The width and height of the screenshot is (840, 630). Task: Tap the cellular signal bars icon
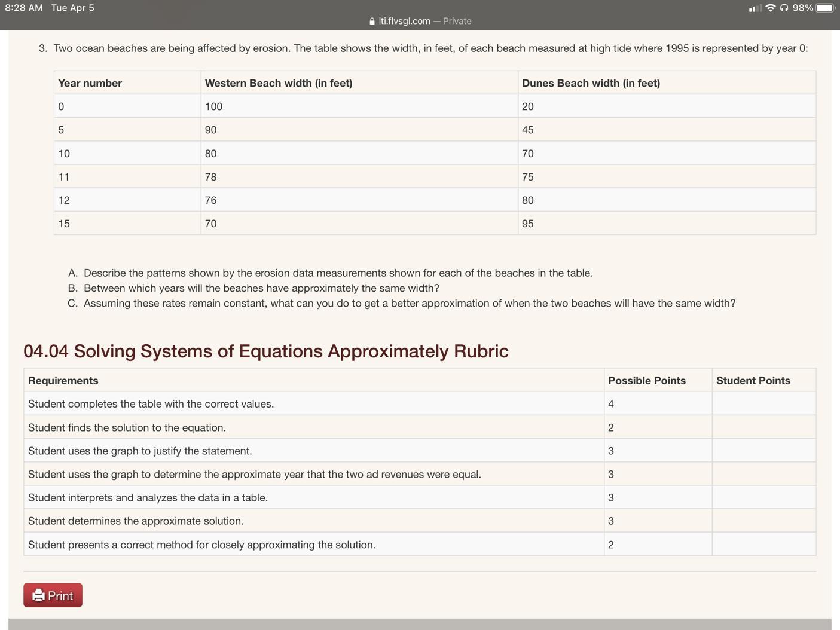point(755,8)
